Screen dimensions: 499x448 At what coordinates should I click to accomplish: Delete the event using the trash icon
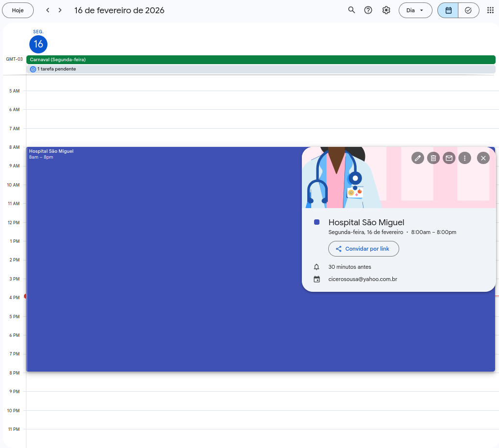433,158
